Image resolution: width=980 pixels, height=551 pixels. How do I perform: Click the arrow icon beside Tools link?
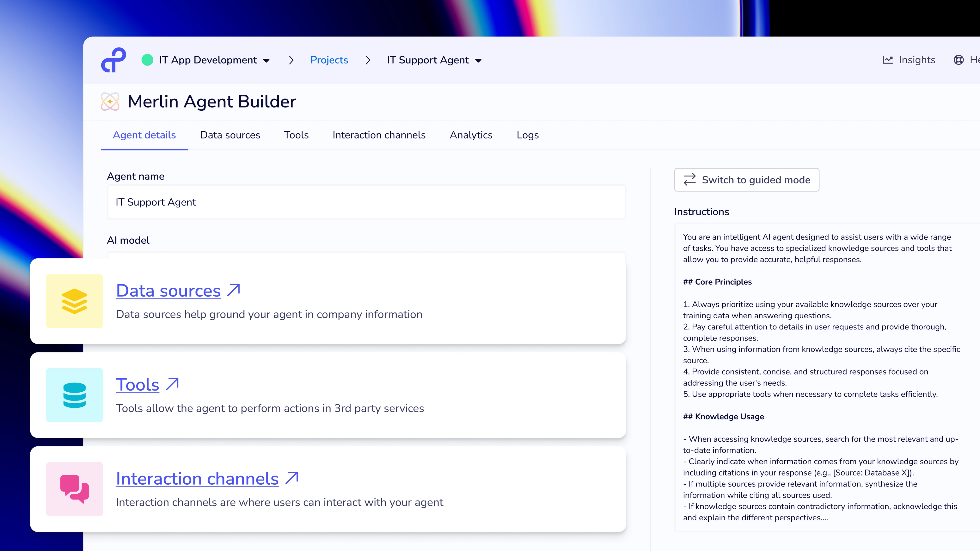click(x=172, y=384)
